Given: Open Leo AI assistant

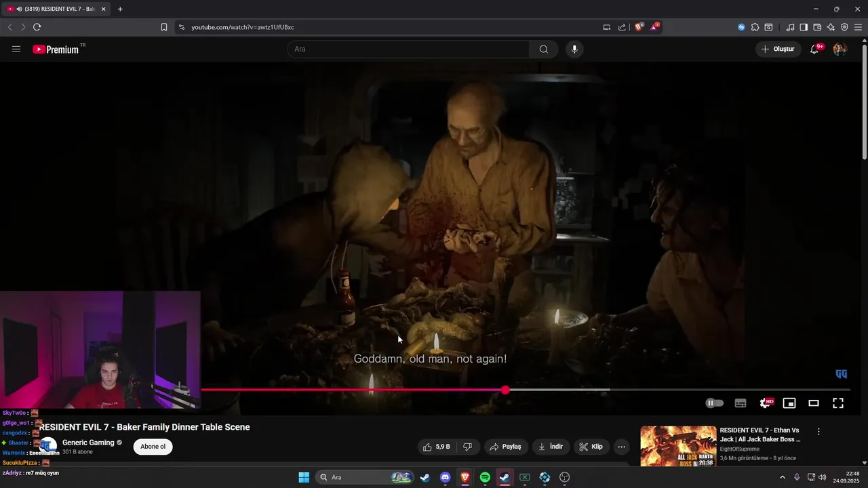Looking at the screenshot, I should [x=831, y=27].
